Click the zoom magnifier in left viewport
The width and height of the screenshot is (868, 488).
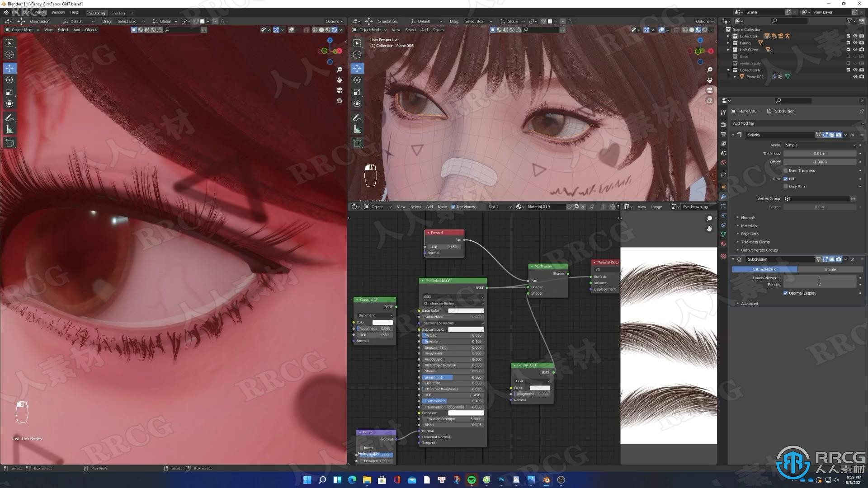(340, 70)
